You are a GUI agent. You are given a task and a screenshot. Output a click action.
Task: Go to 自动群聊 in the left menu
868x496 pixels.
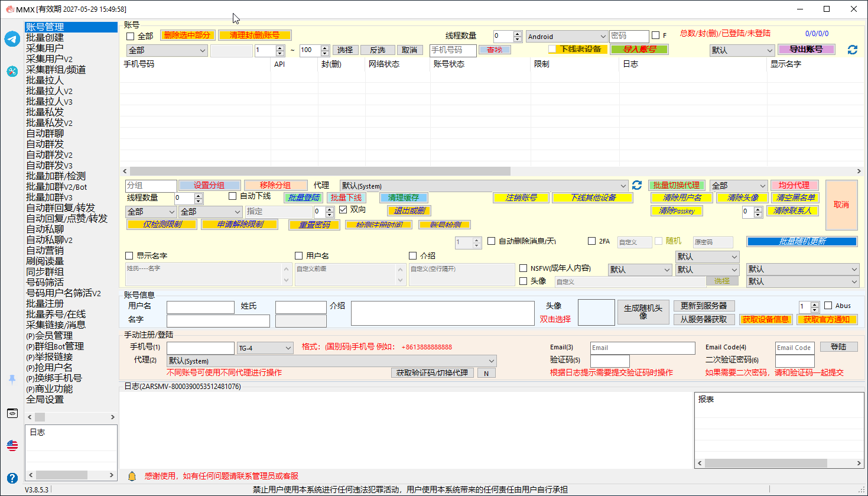point(45,133)
